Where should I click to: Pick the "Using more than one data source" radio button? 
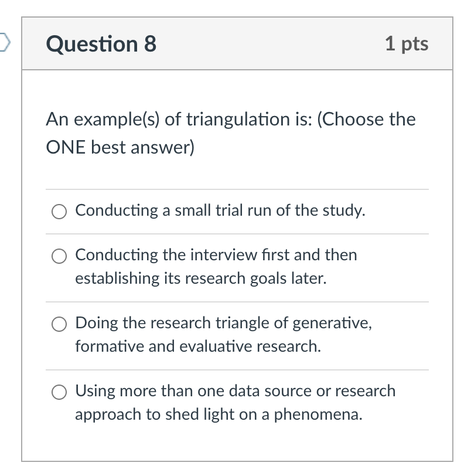pos(59,392)
